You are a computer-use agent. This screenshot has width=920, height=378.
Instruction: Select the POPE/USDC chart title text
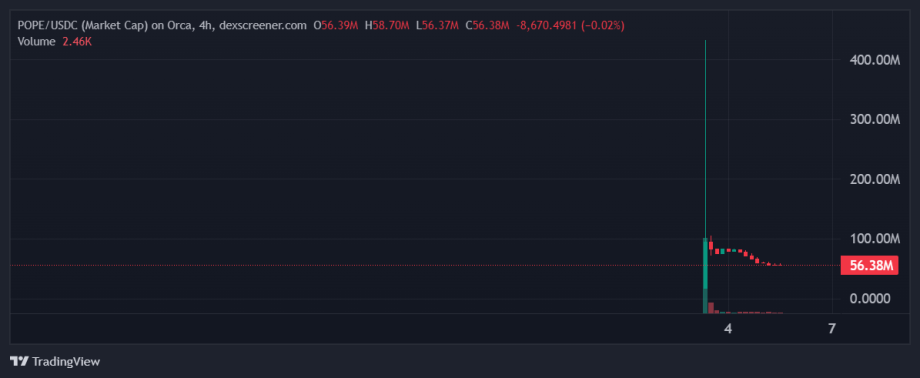point(162,25)
